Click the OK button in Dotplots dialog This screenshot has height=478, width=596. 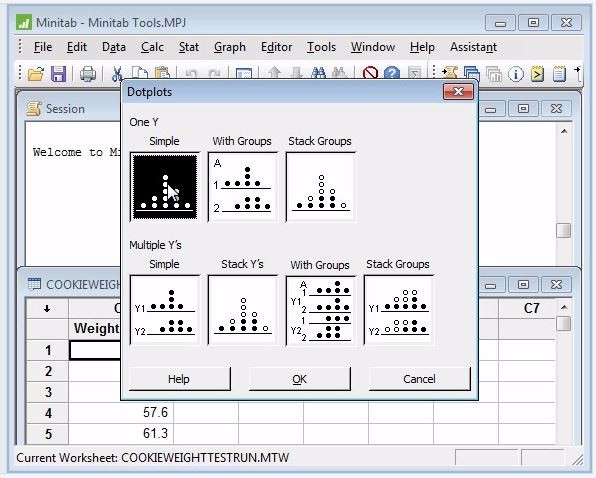click(300, 379)
